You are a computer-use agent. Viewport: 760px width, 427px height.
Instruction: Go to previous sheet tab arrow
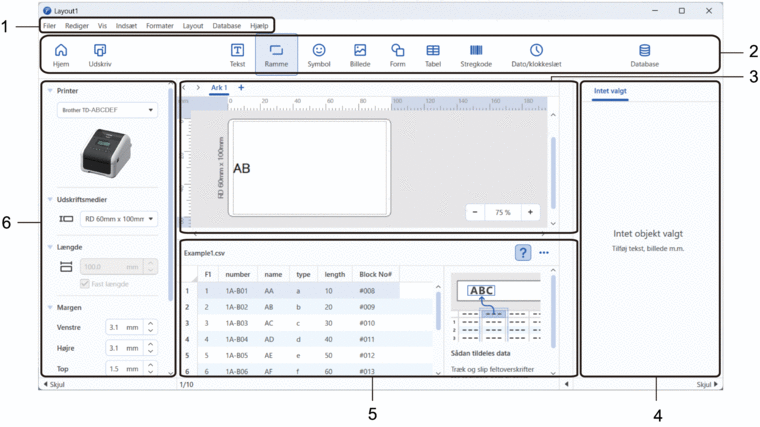point(184,88)
